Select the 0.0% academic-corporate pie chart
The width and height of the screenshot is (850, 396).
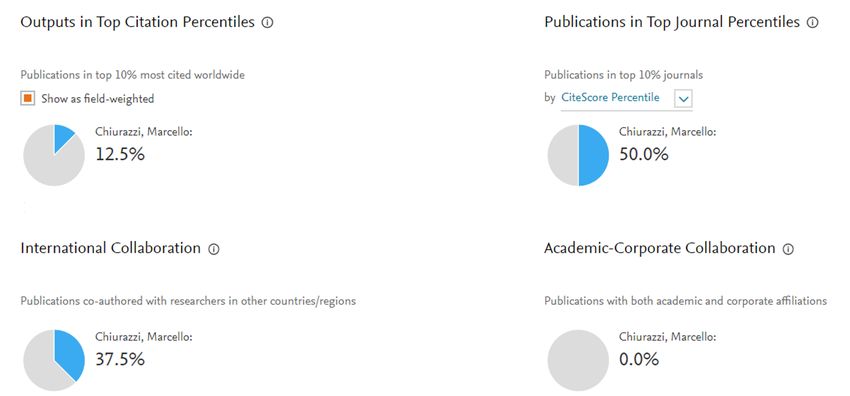coord(578,360)
